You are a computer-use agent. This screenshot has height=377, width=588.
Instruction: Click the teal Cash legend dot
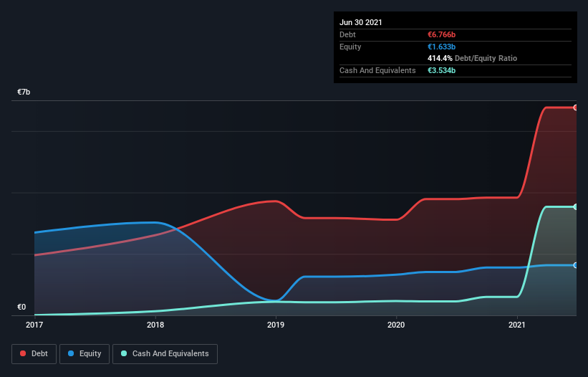click(124, 353)
